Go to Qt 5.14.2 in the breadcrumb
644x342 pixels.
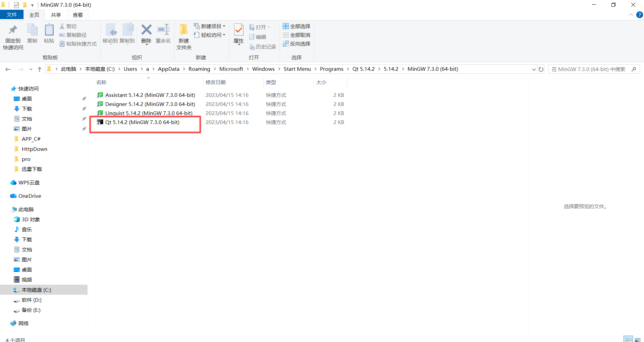(x=363, y=69)
